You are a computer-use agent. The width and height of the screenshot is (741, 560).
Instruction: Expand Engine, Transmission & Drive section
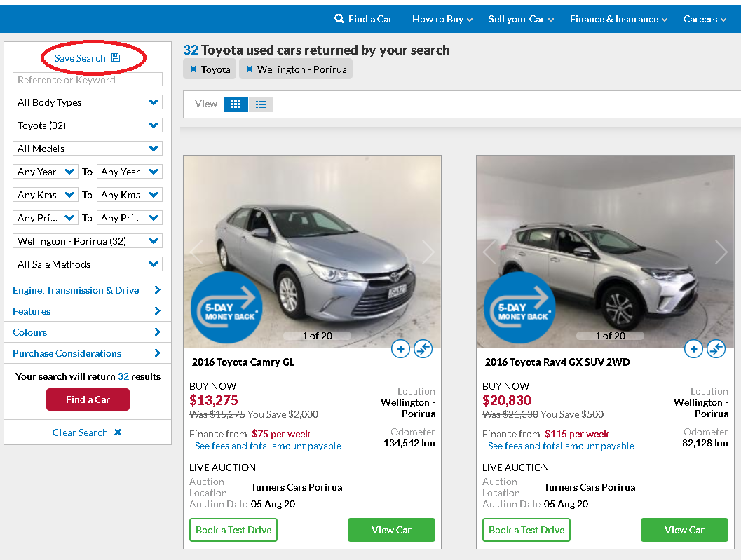(x=88, y=290)
